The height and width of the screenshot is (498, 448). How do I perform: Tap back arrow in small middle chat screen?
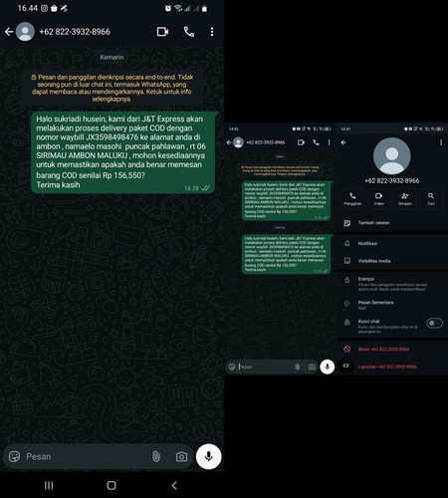[229, 142]
